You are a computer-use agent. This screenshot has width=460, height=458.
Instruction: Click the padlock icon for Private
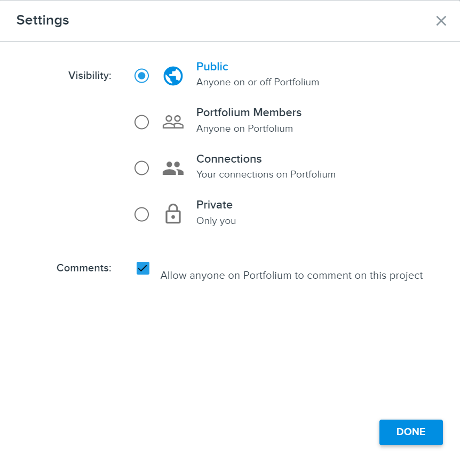(x=173, y=214)
